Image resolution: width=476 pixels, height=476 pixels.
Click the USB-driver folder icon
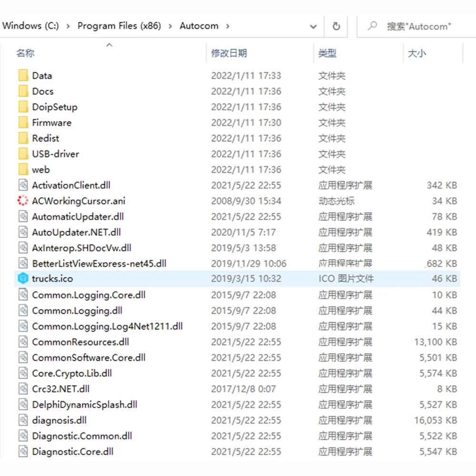point(23,154)
